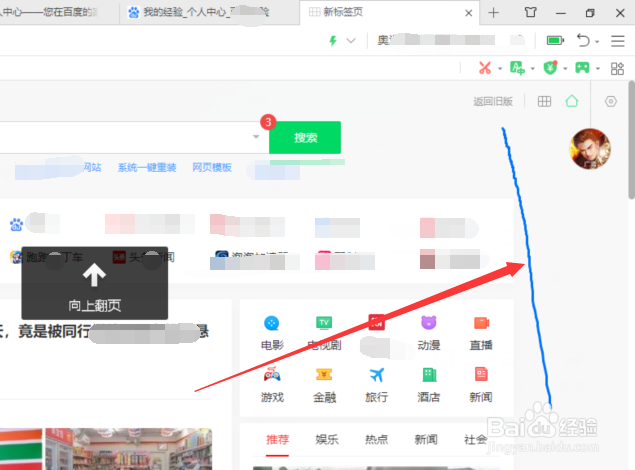The width and height of the screenshot is (635, 470).
Task: Open the gamepad dropdown arrow
Action: coord(597,68)
